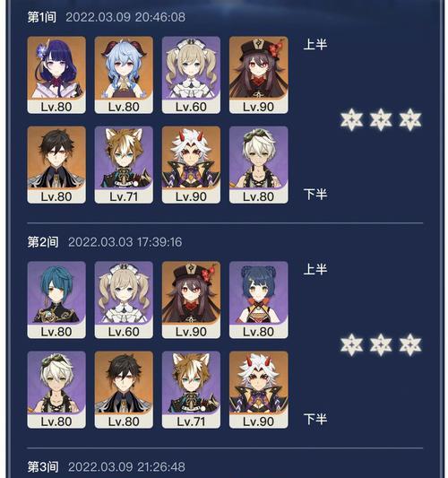448x478 pixels.
Task: Click the 第1间 chamber heading
Action: (42, 17)
